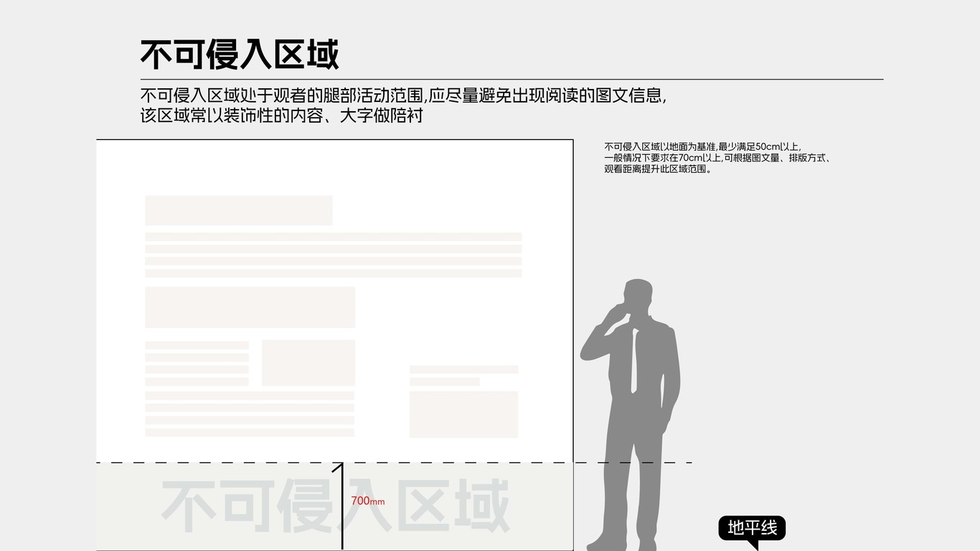Click the subtitle line starting 该区域常以装饰性的内容

[281, 115]
